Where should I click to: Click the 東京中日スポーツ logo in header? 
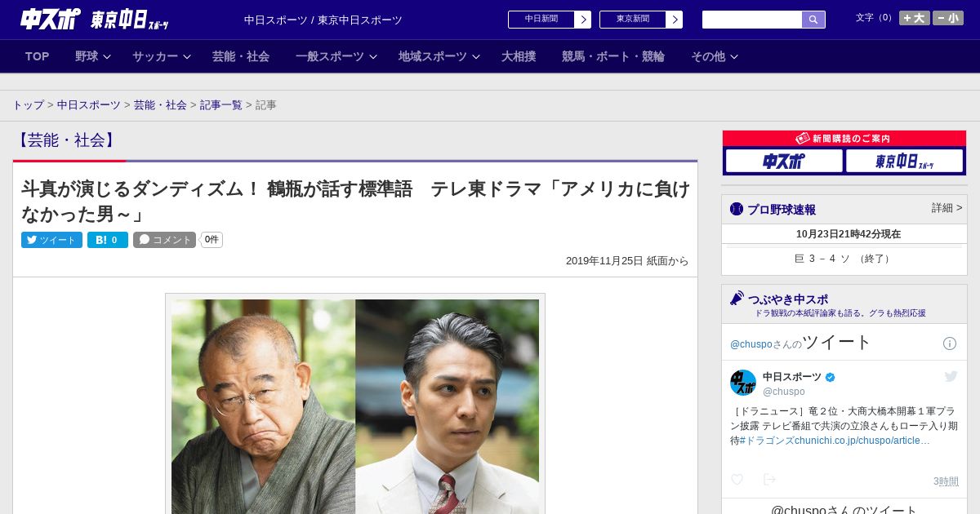tap(130, 20)
